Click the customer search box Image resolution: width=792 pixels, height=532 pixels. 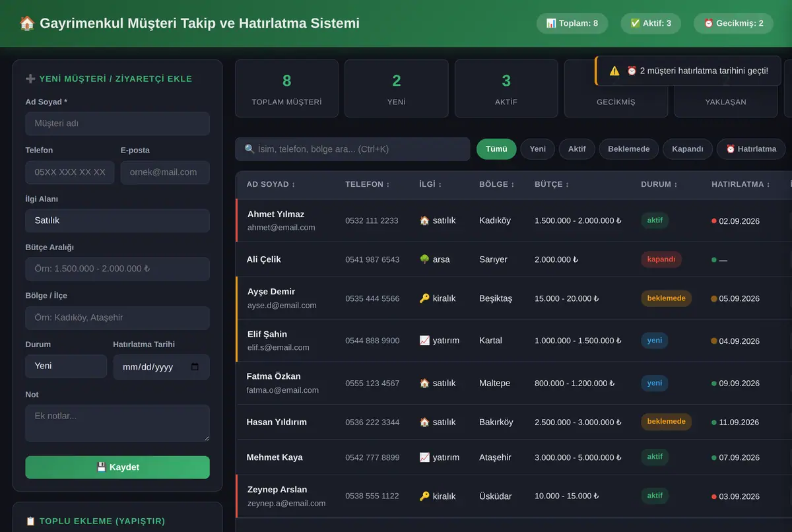(352, 149)
